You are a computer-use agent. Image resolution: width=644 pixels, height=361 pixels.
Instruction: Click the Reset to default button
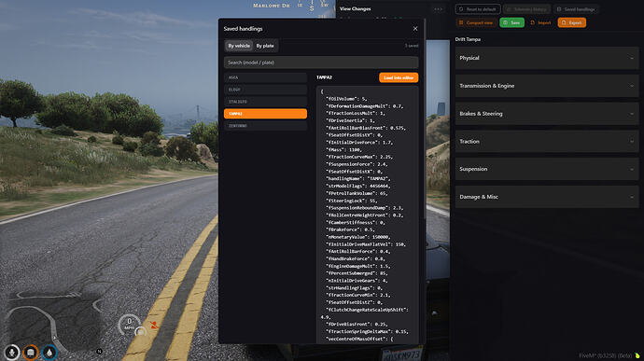pos(478,9)
